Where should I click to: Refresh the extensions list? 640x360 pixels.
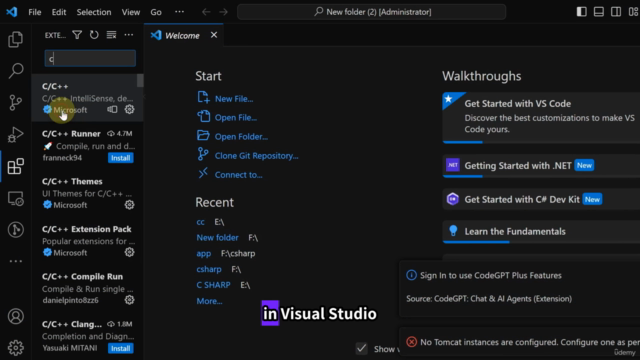[94, 35]
